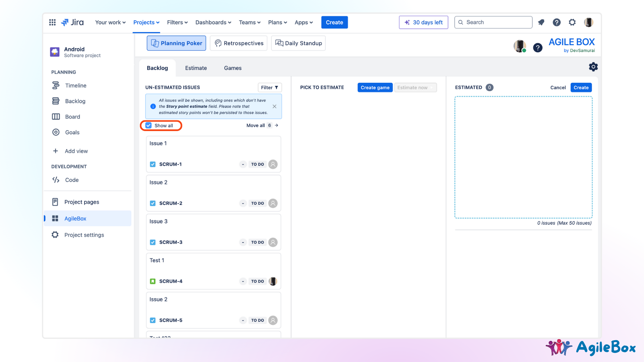Expand the Apps menu in the navigation bar

tap(304, 22)
